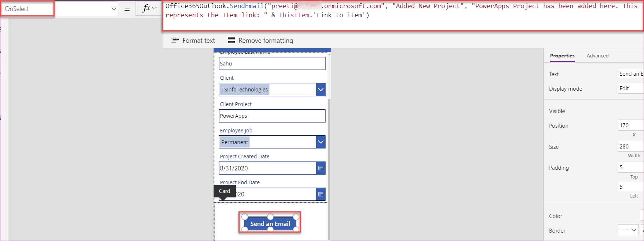Click the fx formula function icon
This screenshot has height=241, width=644.
(147, 8)
